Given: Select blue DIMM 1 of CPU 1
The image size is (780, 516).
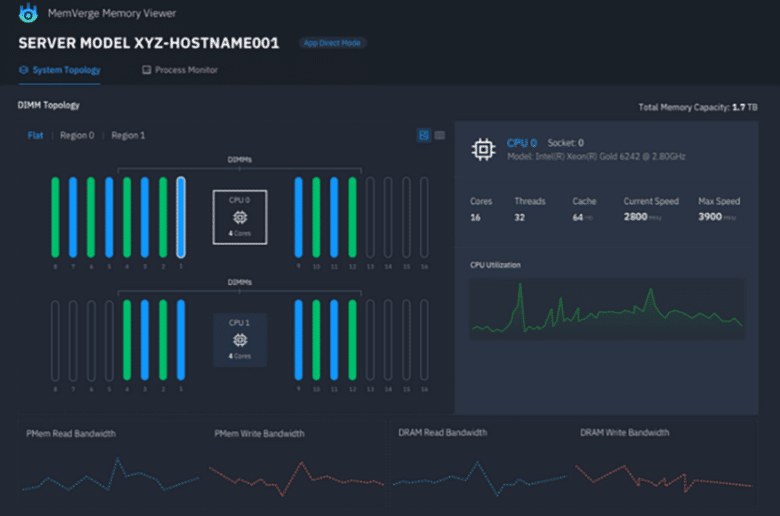Looking at the screenshot, I should click(181, 340).
